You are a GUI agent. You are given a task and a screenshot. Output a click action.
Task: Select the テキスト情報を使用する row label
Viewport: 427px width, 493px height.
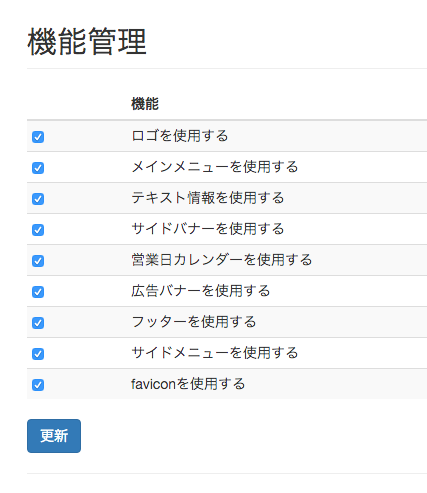pyautogui.click(x=208, y=198)
